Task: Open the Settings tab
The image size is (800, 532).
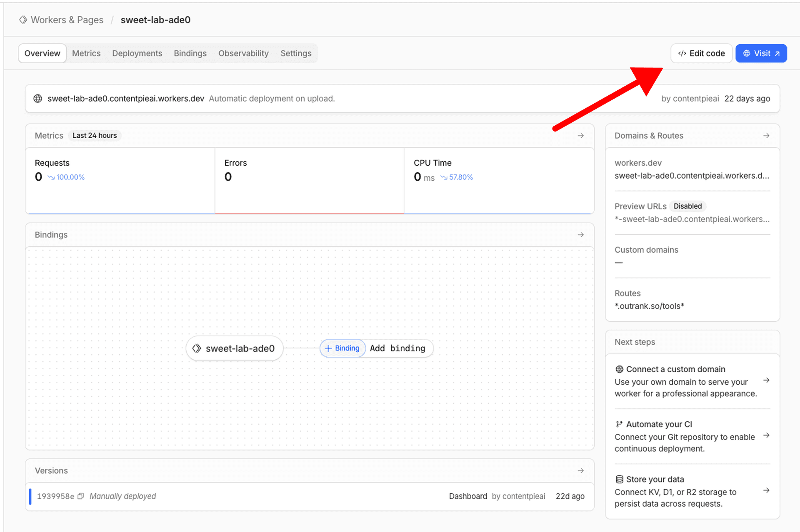Action: [296, 53]
